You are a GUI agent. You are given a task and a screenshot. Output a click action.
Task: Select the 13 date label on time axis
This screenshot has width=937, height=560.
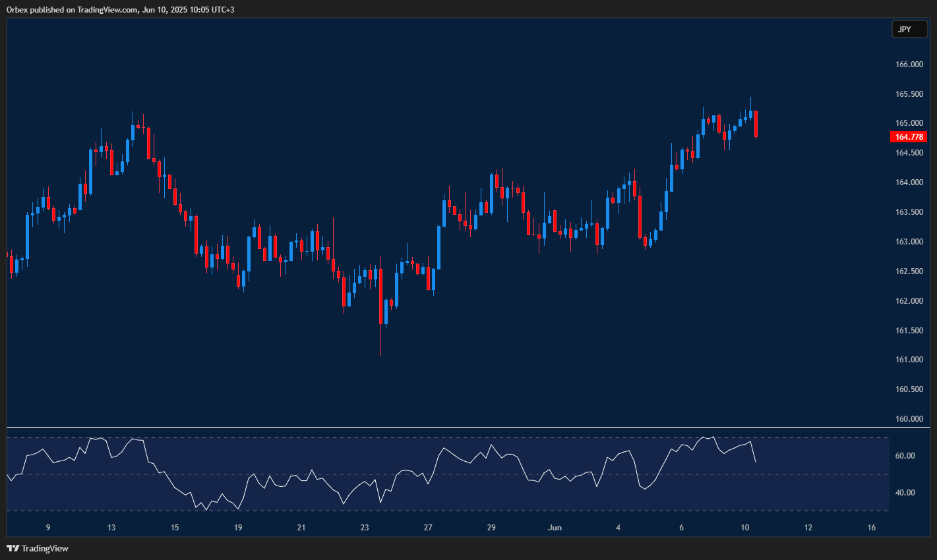[111, 528]
